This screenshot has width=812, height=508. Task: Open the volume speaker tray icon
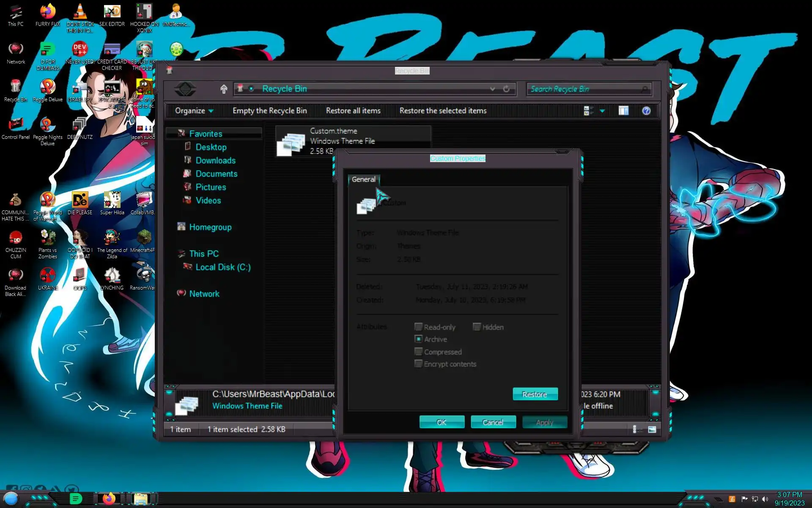[765, 499]
